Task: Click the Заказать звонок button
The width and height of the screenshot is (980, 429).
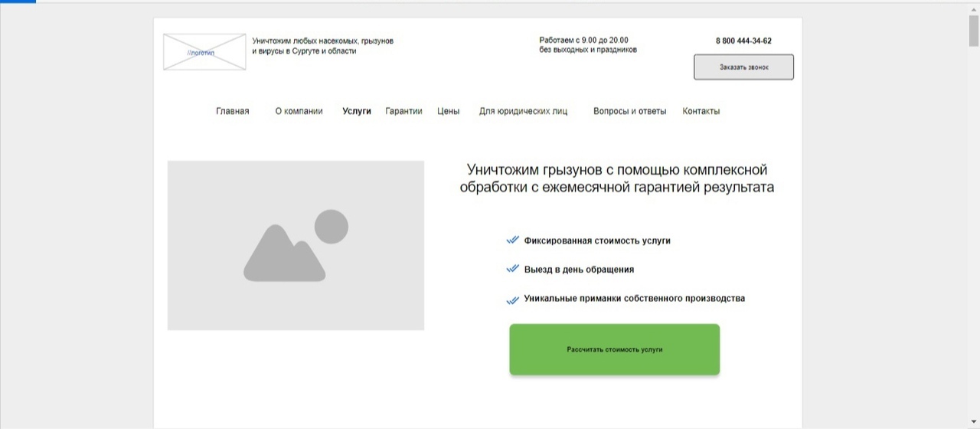Action: pyautogui.click(x=743, y=67)
